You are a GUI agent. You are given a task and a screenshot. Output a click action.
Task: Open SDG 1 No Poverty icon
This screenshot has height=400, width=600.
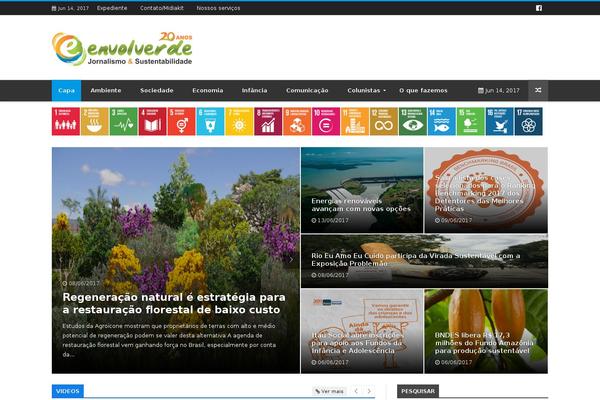tap(66, 121)
